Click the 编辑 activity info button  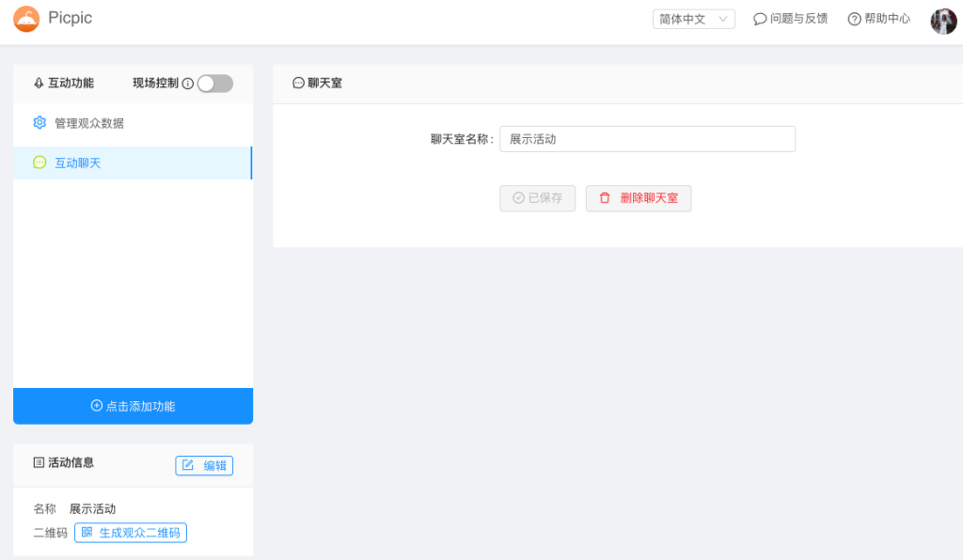204,465
